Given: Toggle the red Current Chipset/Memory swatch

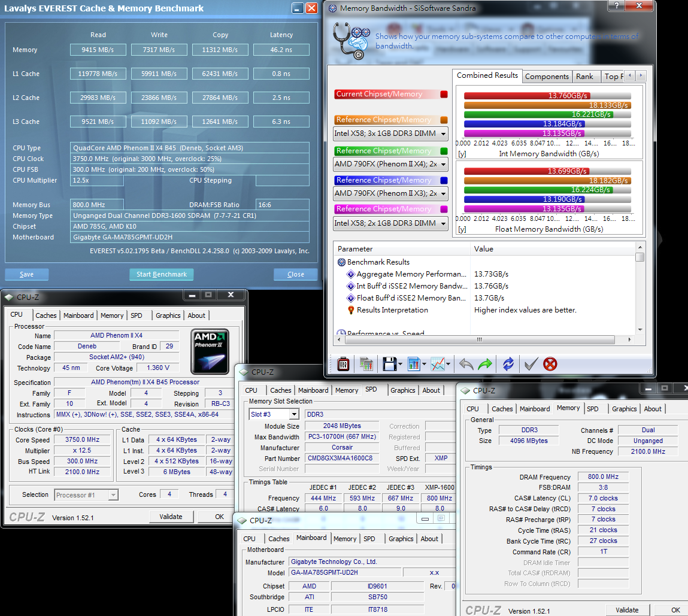Looking at the screenshot, I should [444, 94].
